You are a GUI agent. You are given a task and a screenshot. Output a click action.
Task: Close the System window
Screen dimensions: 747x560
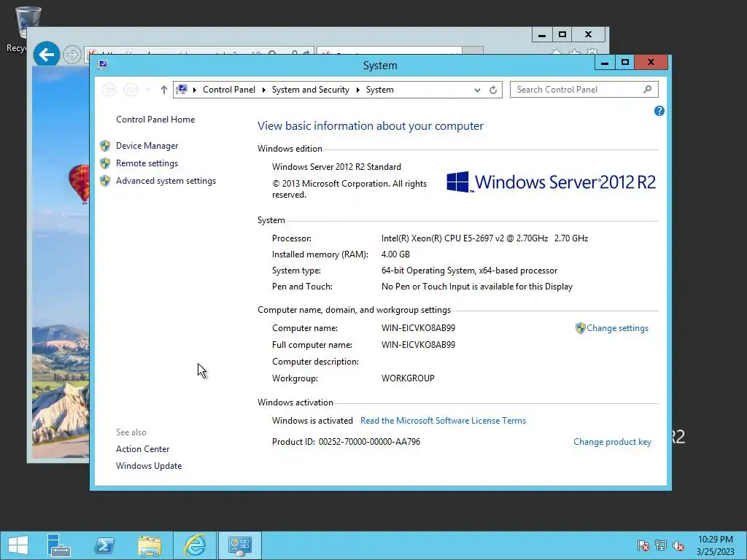[651, 63]
